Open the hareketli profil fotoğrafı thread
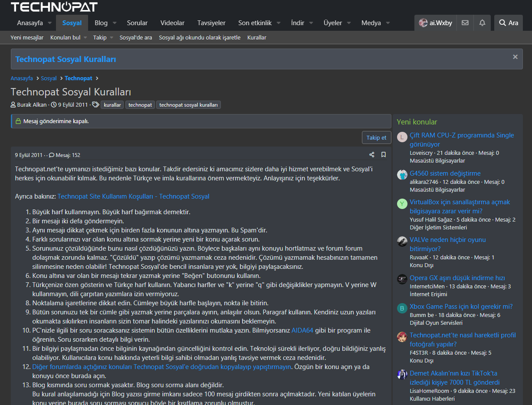The image size is (532, 405). point(463,340)
